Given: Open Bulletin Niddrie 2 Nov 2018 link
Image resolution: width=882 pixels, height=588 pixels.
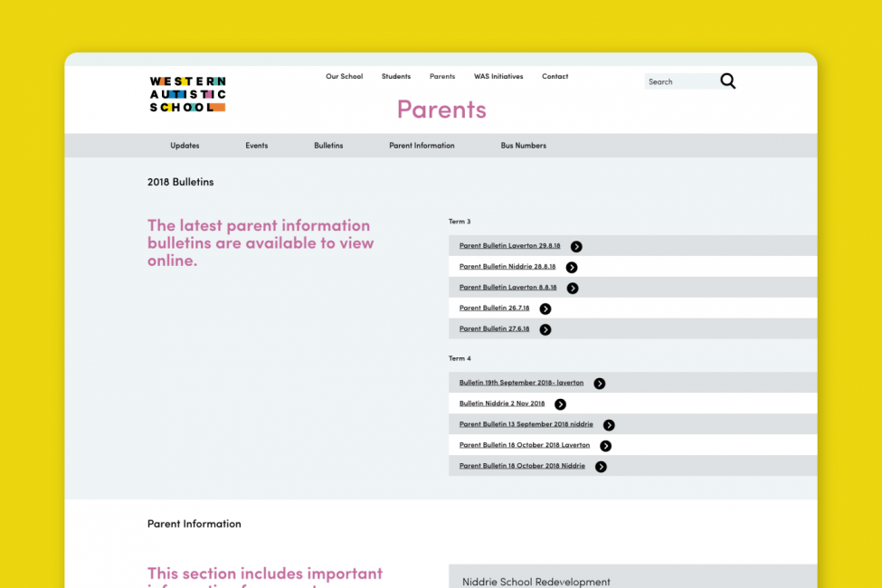Looking at the screenshot, I should click(x=502, y=403).
